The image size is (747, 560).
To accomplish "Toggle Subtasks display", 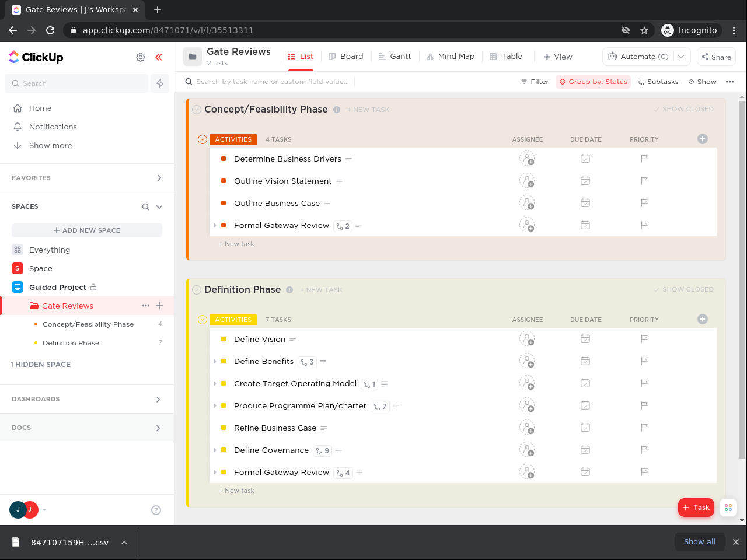I will click(x=658, y=82).
